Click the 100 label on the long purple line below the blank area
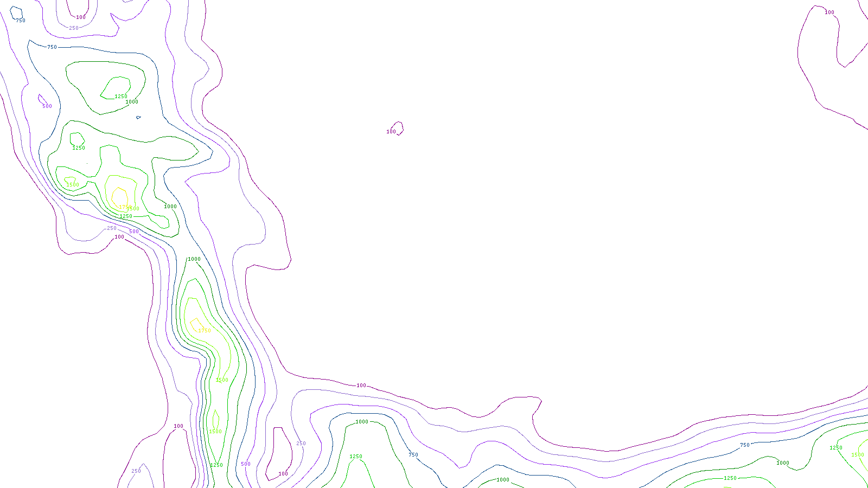Screen dimensions: 868x488 (x=361, y=386)
